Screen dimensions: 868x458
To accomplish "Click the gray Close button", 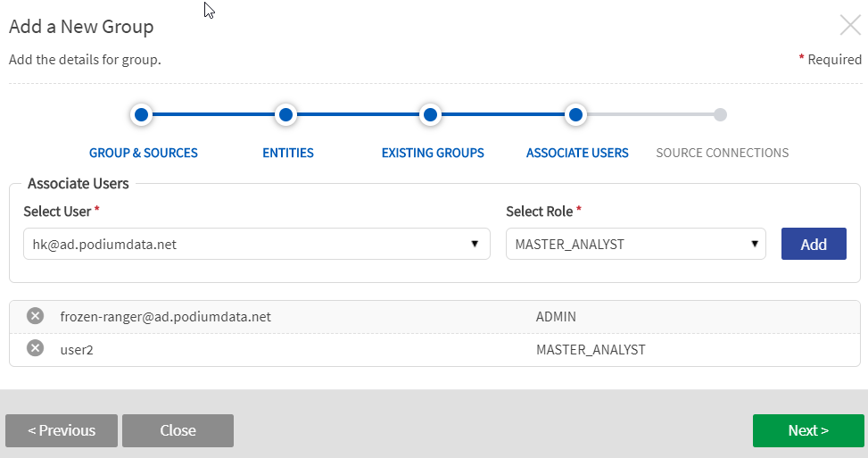I will click(178, 430).
